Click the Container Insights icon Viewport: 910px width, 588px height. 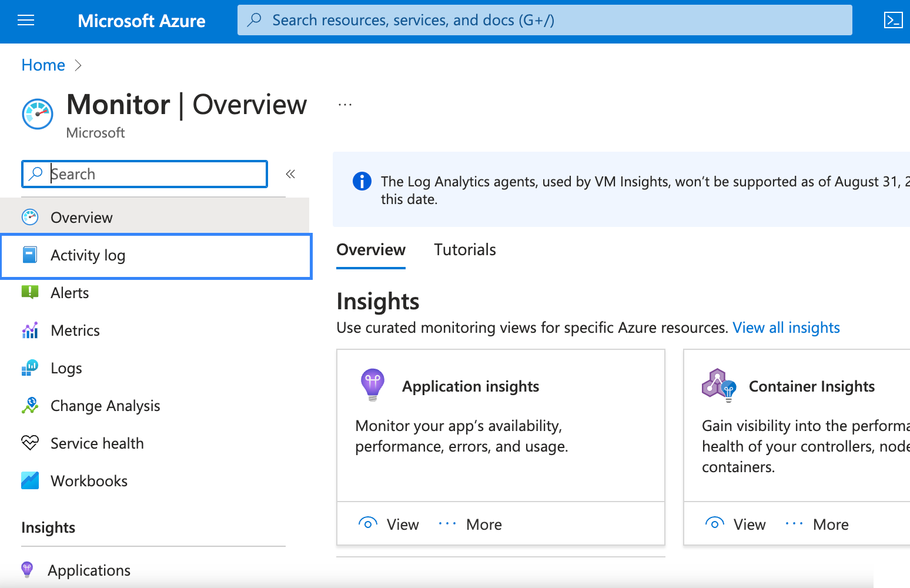coord(719,385)
